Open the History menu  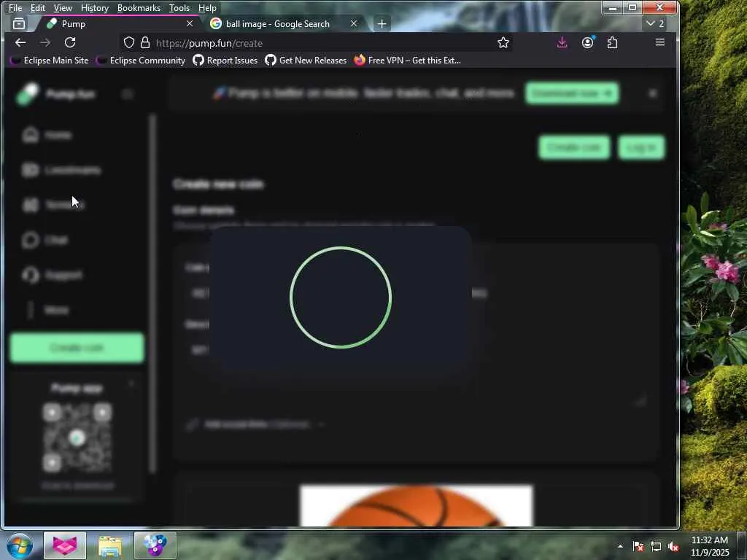coord(94,7)
